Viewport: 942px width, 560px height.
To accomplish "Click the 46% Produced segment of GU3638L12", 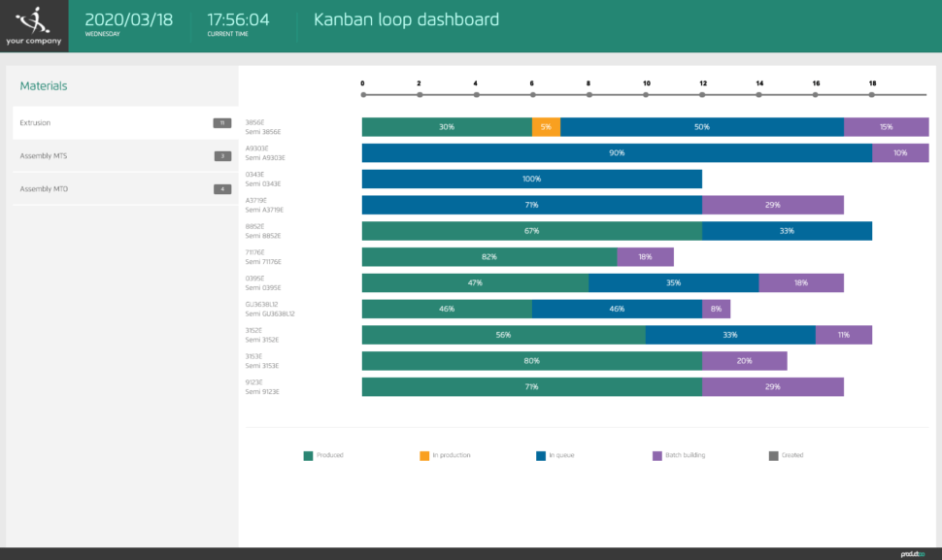I will [447, 309].
